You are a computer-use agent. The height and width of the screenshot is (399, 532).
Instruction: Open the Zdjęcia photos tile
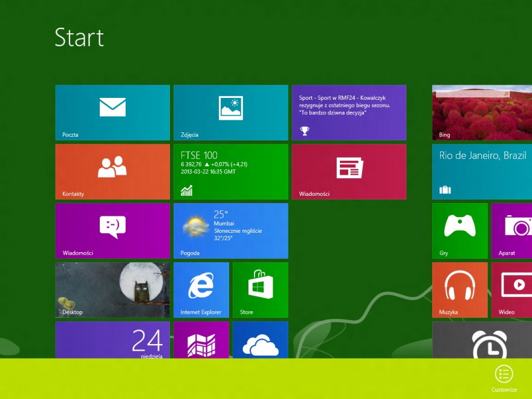[231, 112]
